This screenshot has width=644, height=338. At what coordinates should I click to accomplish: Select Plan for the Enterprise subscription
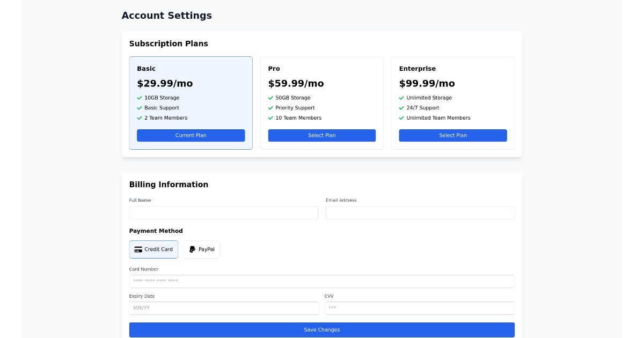pyautogui.click(x=453, y=135)
